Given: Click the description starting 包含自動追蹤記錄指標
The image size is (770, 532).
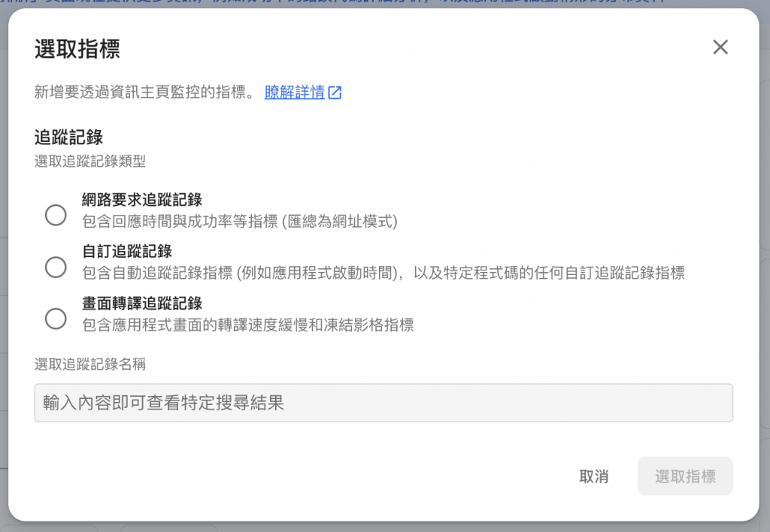Looking at the screenshot, I should (383, 273).
